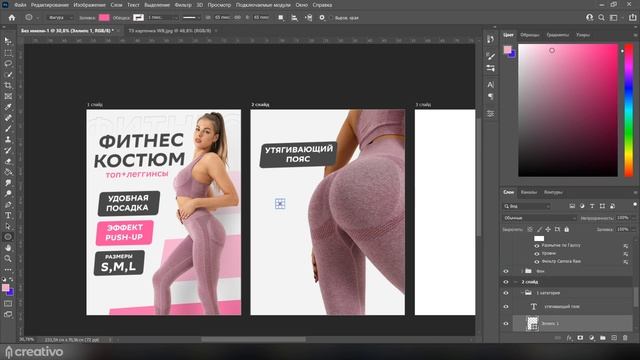Open the Изображение menu
Viewport: 640px width, 360px height.
(89, 5)
